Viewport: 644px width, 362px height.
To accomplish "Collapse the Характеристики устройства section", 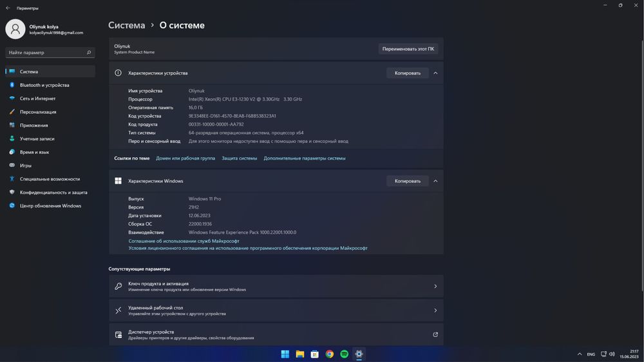I will tap(435, 73).
